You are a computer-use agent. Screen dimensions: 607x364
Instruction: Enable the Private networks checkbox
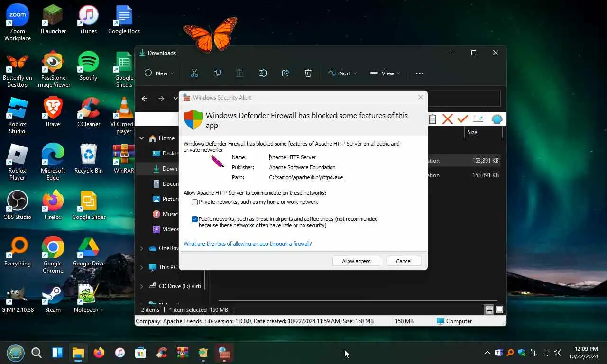194,202
